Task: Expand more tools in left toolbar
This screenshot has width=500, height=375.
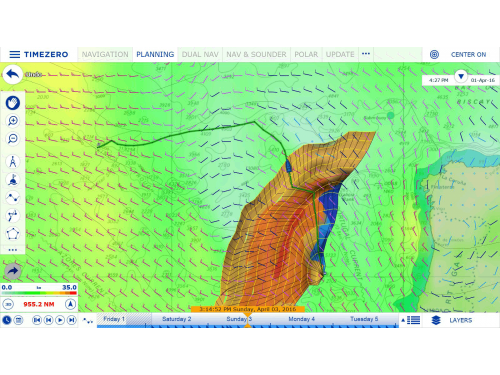Action: (13, 250)
